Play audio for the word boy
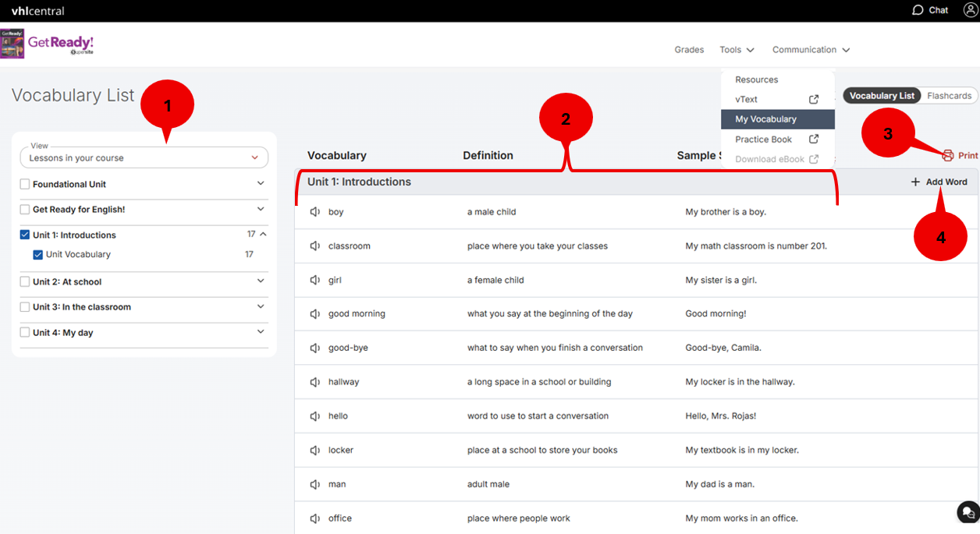Viewport: 980px width, 534px height. click(x=315, y=212)
